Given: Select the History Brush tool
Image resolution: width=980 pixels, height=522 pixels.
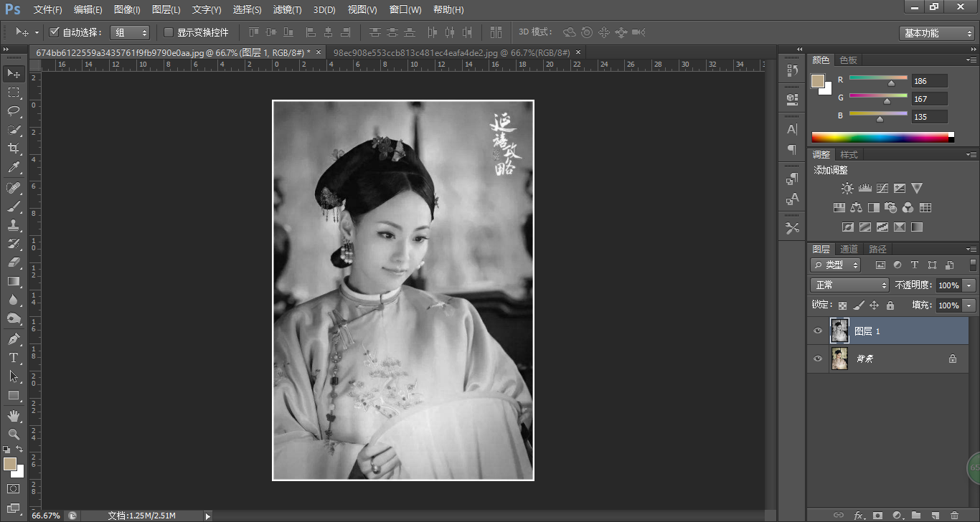Looking at the screenshot, I should 14,244.
